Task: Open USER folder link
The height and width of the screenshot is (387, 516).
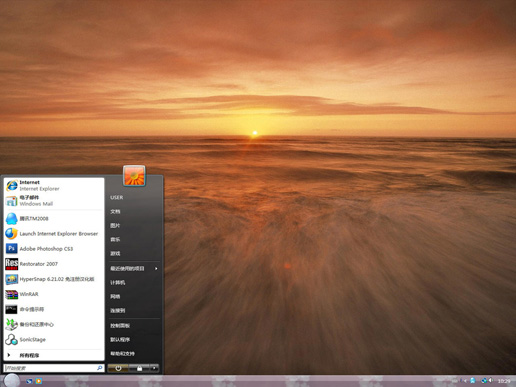Action: (x=134, y=197)
